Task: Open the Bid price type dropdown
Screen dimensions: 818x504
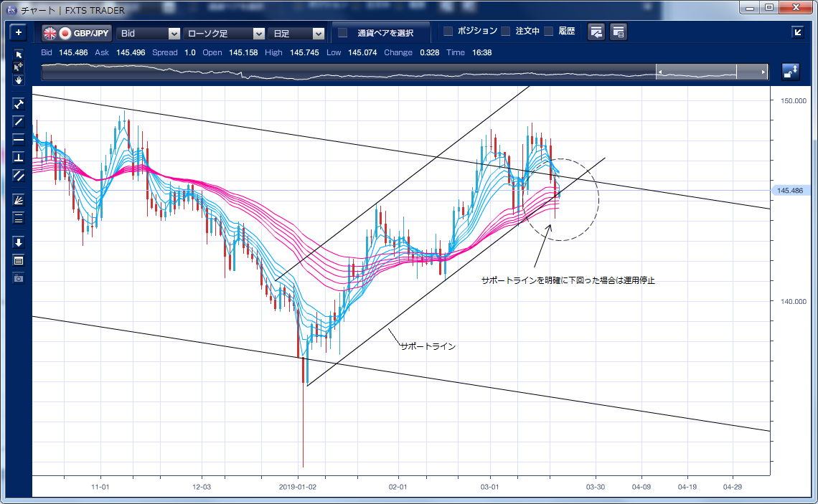Action: 148,34
